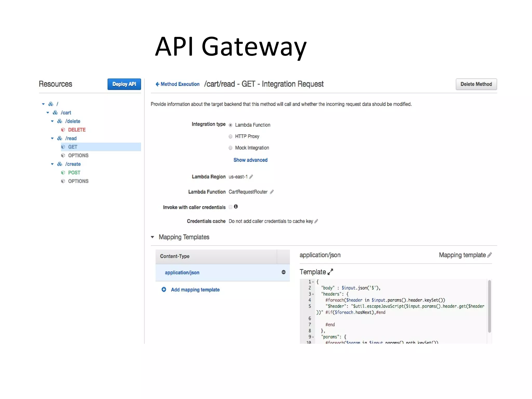Click the root resource icon
Screen dimensions: 532x399
(x=51, y=104)
